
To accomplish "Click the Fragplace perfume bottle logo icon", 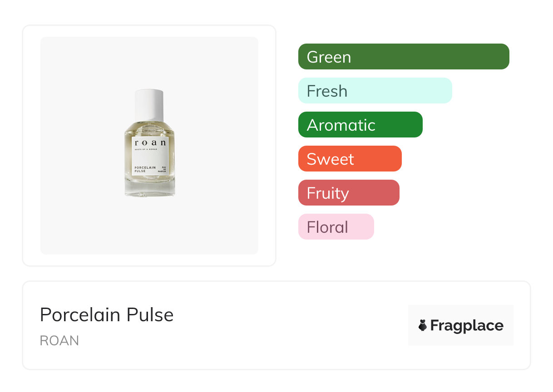I will (423, 325).
